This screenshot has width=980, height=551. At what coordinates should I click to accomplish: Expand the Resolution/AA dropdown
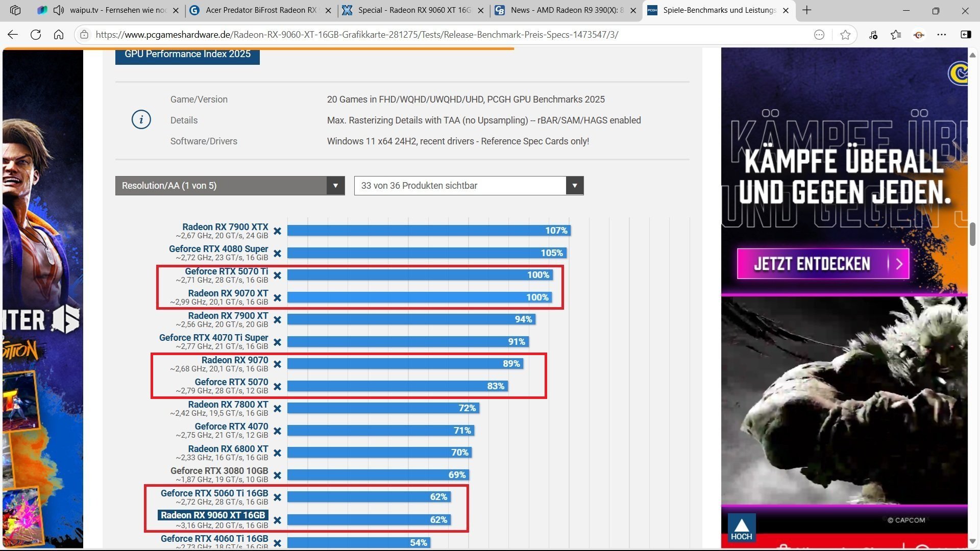pyautogui.click(x=230, y=186)
